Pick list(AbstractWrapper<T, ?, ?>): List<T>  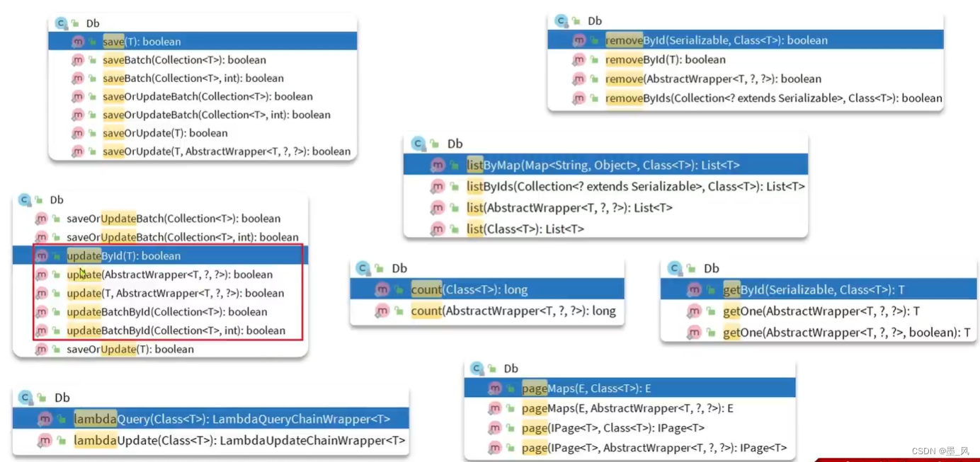569,208
